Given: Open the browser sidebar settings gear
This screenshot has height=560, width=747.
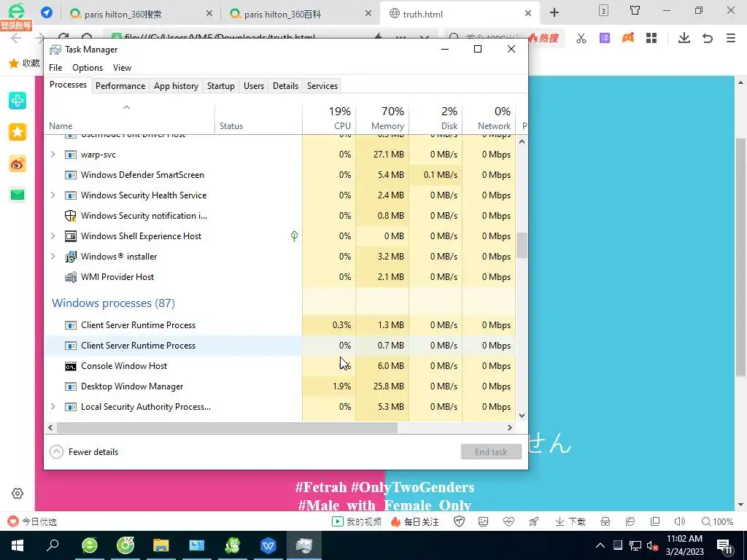Looking at the screenshot, I should coord(18,494).
